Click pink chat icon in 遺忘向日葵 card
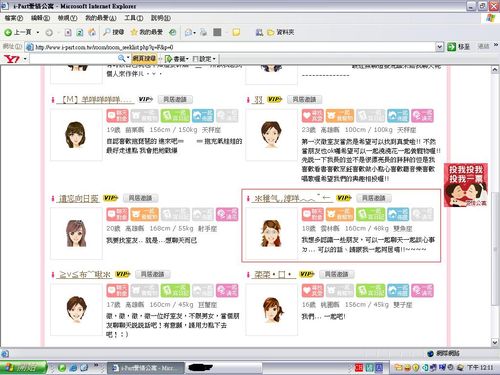This screenshot has height=375, width=500. coord(117,214)
